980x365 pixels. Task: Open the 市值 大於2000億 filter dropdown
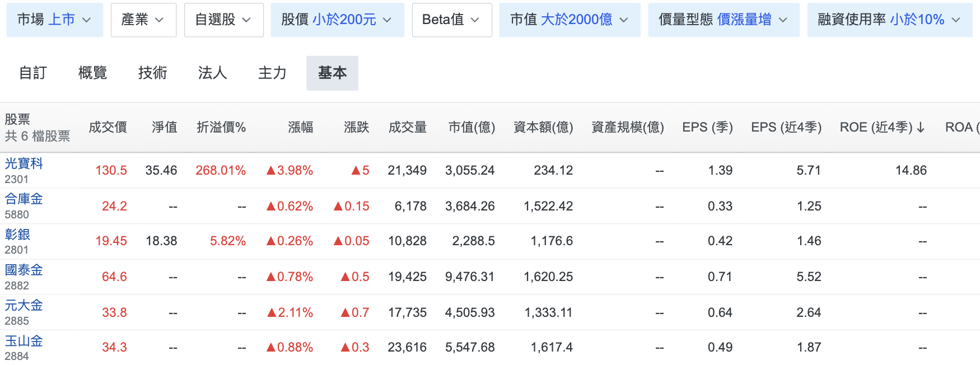click(570, 20)
